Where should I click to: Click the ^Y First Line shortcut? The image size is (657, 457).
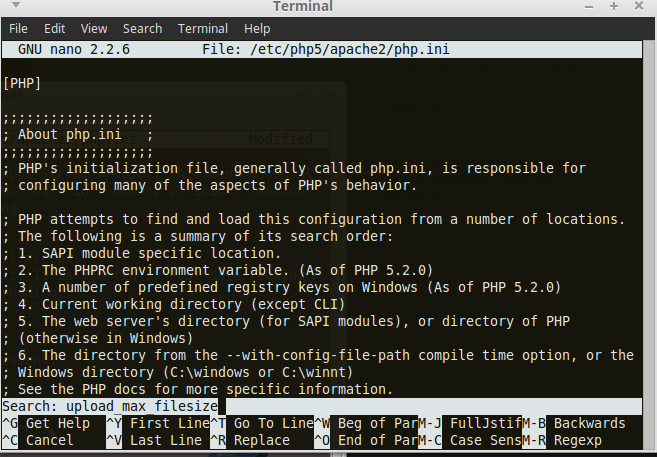[158, 423]
